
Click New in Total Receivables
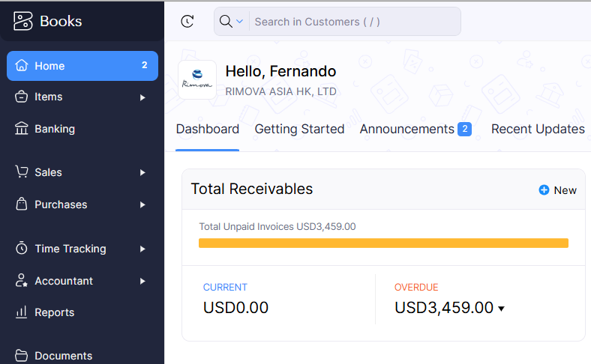click(x=557, y=190)
